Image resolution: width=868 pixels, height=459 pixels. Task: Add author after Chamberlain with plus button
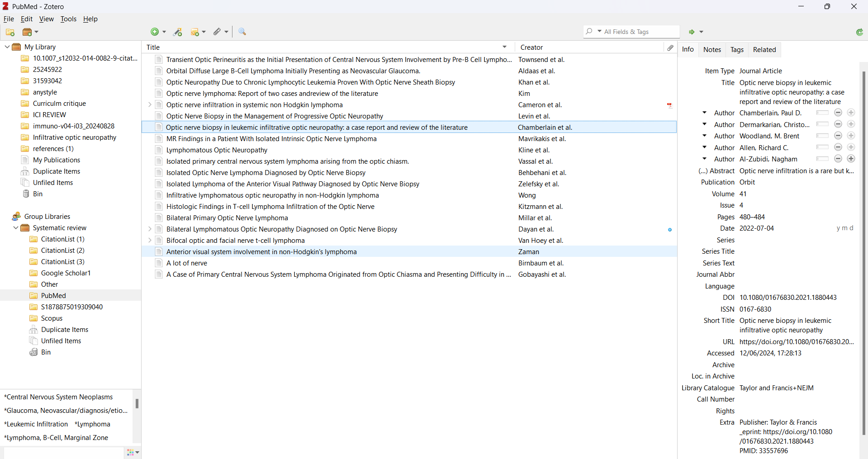click(x=851, y=113)
